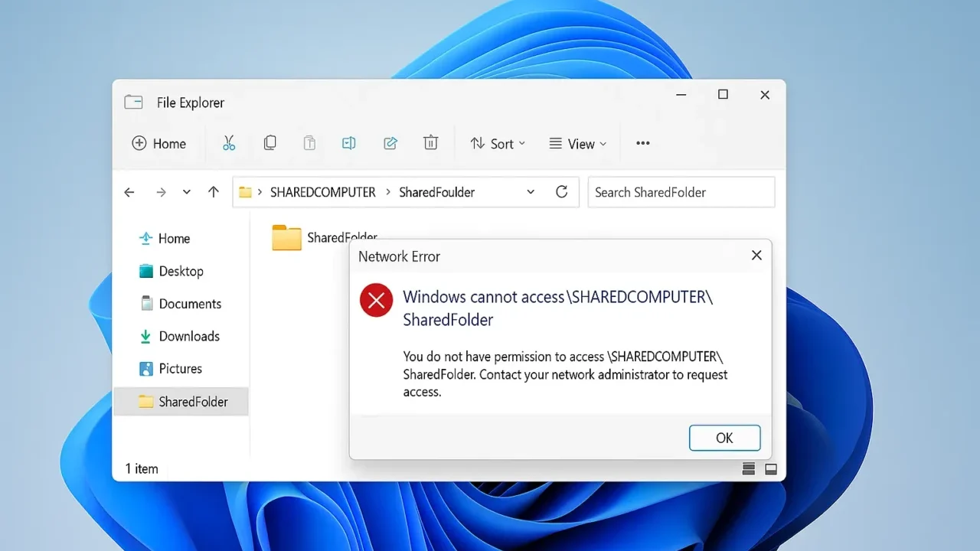Click the File Explorer title icon
The height and width of the screenshot is (551, 980).
133,102
